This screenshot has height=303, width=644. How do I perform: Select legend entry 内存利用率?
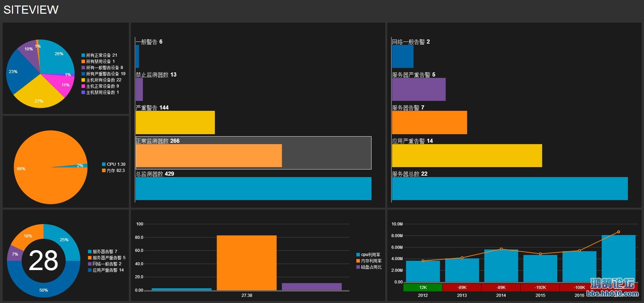pyautogui.click(x=369, y=261)
